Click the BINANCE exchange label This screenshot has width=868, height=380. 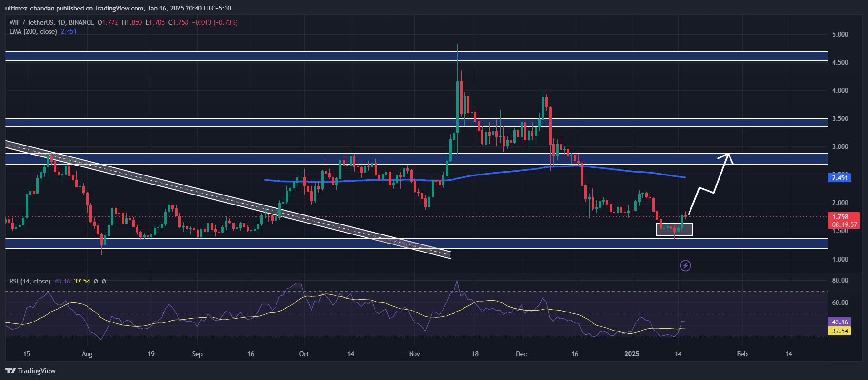tap(81, 22)
